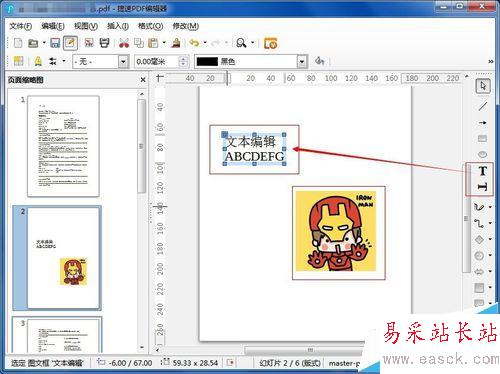Undo the last action
This screenshot has height=374, width=500.
click(194, 43)
